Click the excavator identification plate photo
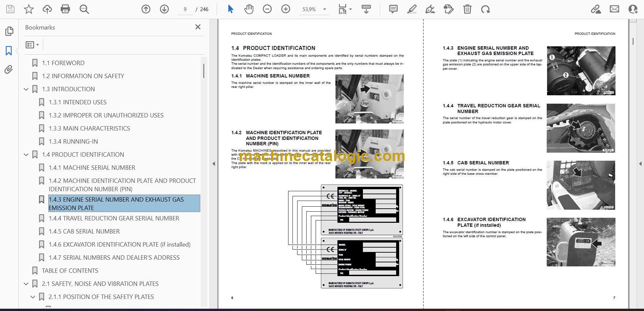The image size is (644, 311). [x=581, y=242]
